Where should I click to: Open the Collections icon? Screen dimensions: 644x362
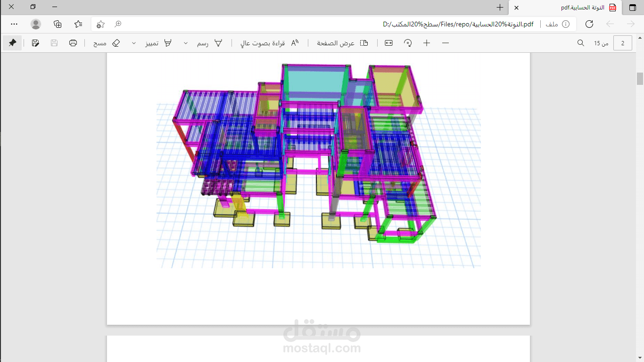coord(58,24)
